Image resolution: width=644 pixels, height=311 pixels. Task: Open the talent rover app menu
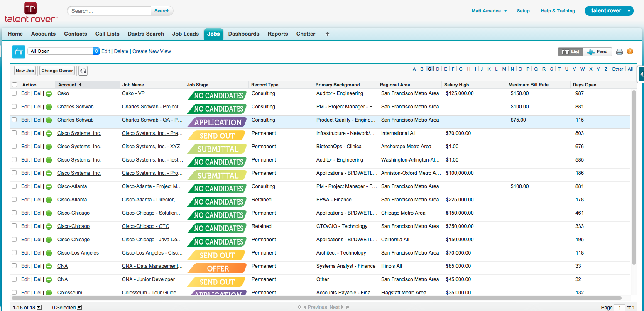tap(609, 11)
